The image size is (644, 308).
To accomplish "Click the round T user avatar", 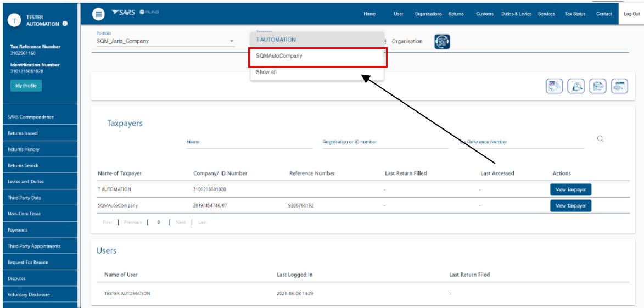I will tap(15, 20).
